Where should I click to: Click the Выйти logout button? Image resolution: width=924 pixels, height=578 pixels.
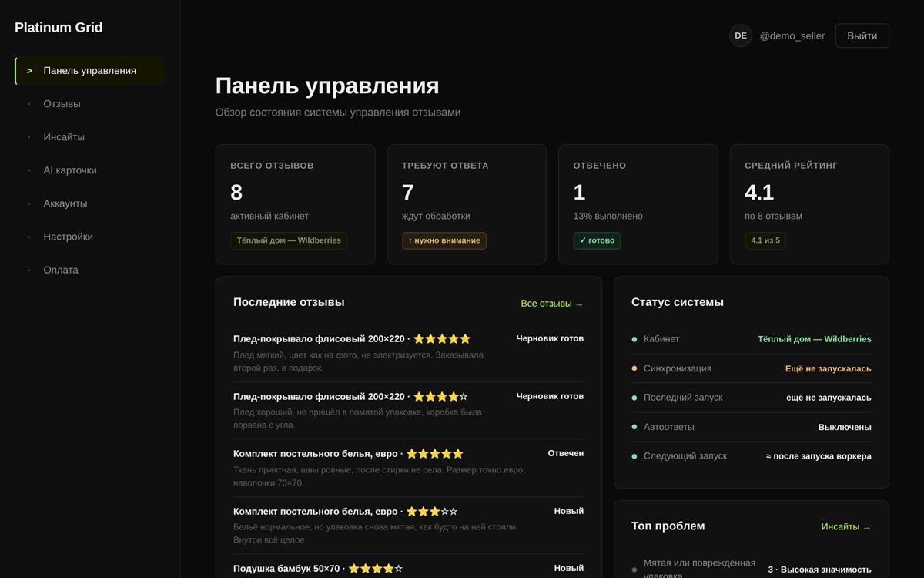coord(862,35)
